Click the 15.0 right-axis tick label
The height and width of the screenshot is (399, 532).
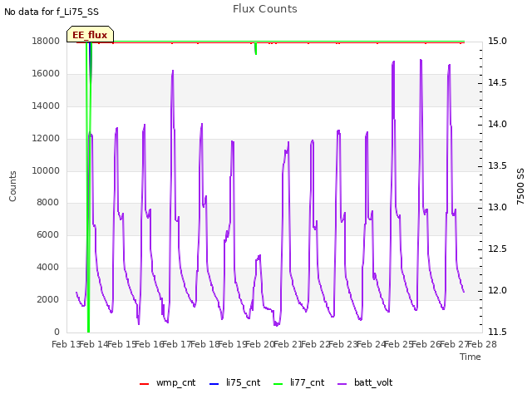tap(497, 41)
